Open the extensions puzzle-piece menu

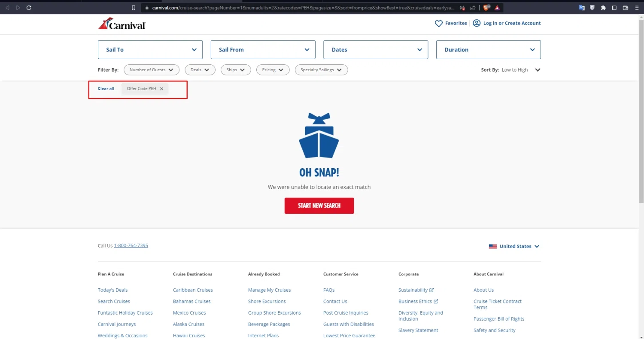pyautogui.click(x=603, y=8)
